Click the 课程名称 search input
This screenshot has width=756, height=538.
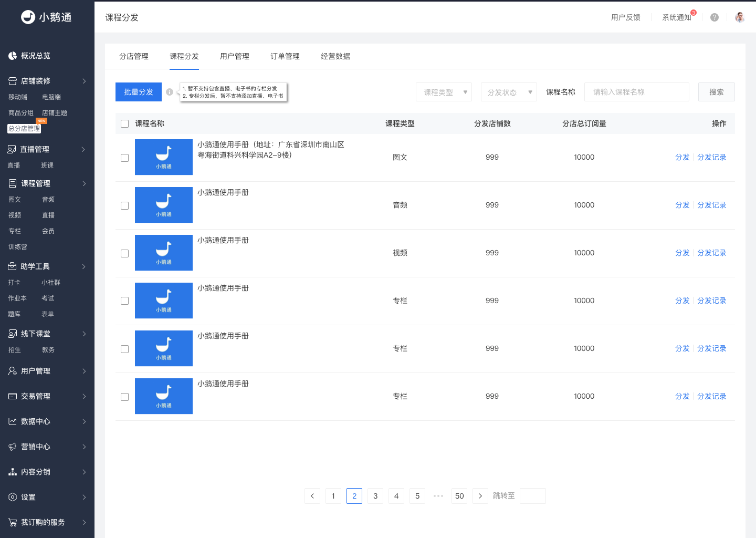(637, 92)
